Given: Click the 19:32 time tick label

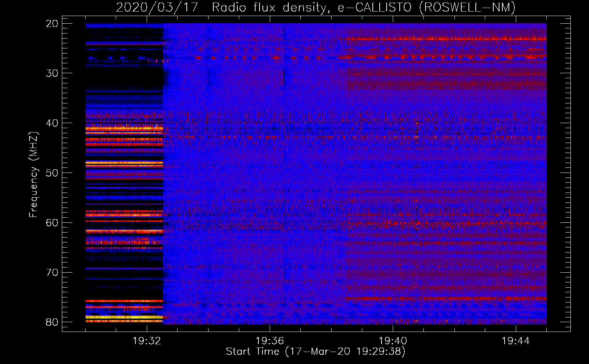Looking at the screenshot, I should pos(147,341).
